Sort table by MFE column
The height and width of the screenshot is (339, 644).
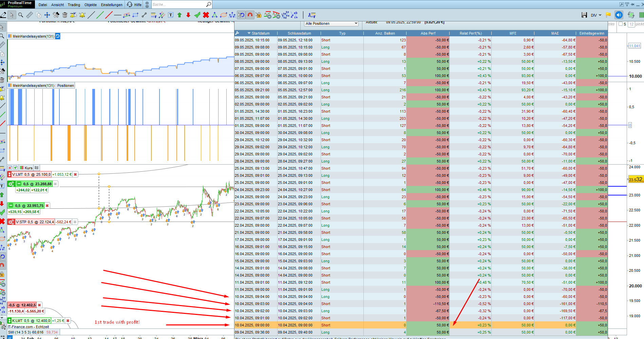(x=513, y=33)
